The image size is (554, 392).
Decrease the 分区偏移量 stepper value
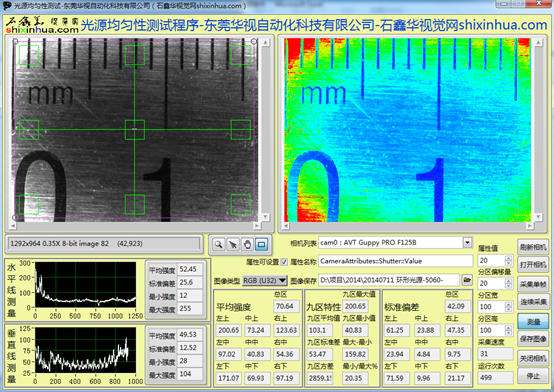click(508, 286)
